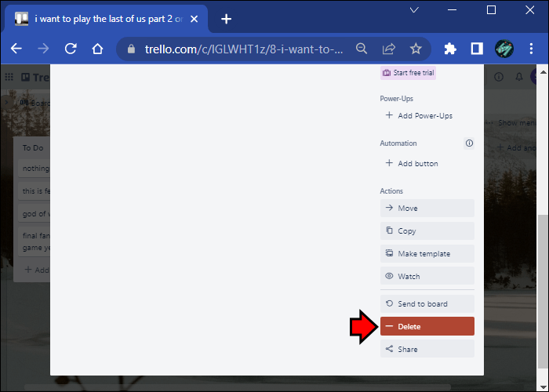Click the Share action

coord(427,349)
